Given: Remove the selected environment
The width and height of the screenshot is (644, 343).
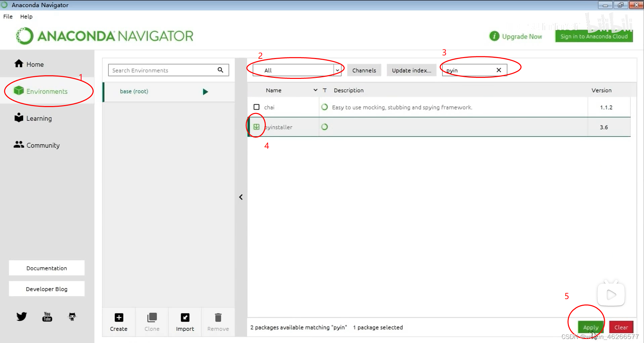Looking at the screenshot, I should pos(218,322).
